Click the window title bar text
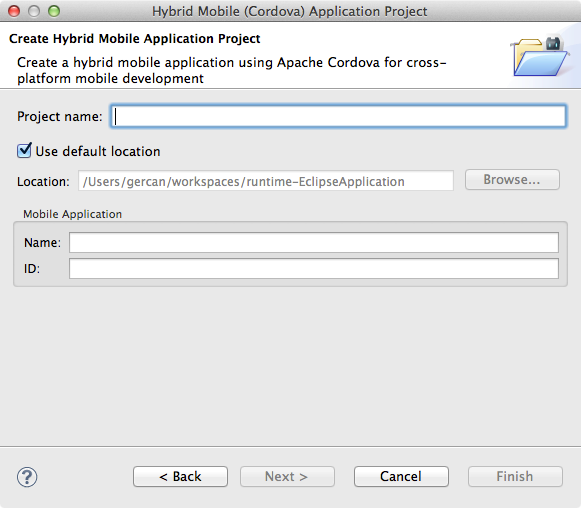The height and width of the screenshot is (508, 581). point(290,11)
